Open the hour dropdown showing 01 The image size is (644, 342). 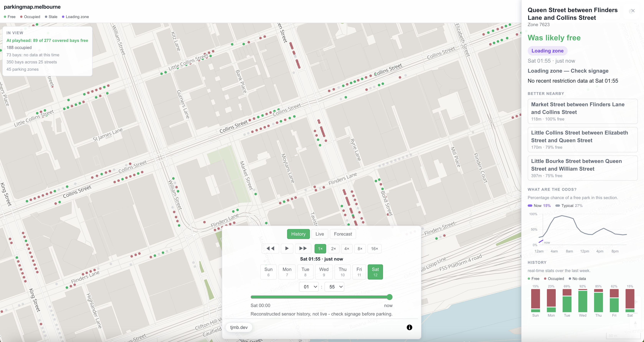tap(309, 287)
